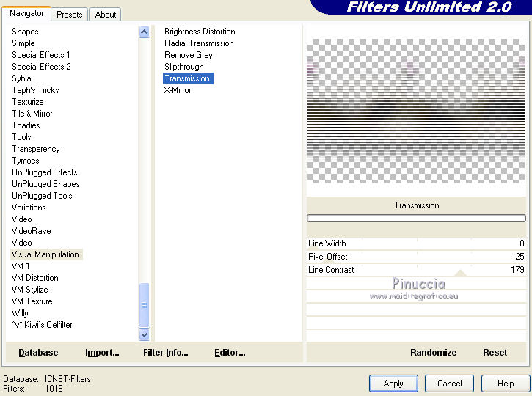This screenshot has height=396, width=532.
Task: Select the Toadies category
Action: tap(26, 125)
